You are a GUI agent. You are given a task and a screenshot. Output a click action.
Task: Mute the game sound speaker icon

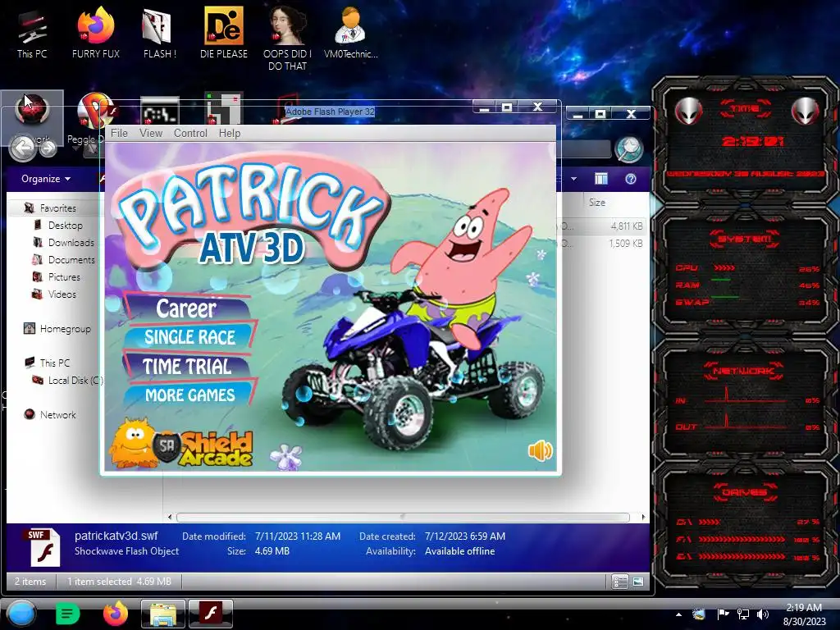pyautogui.click(x=540, y=450)
